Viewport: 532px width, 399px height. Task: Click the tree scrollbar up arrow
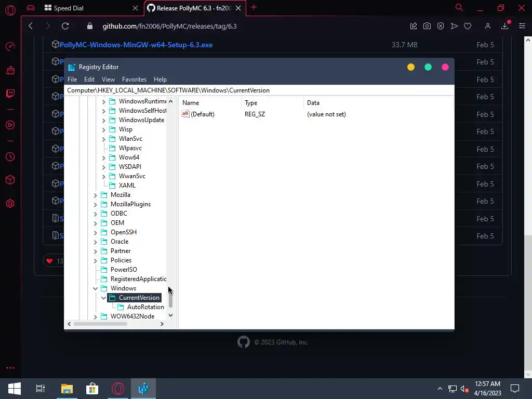(x=170, y=101)
